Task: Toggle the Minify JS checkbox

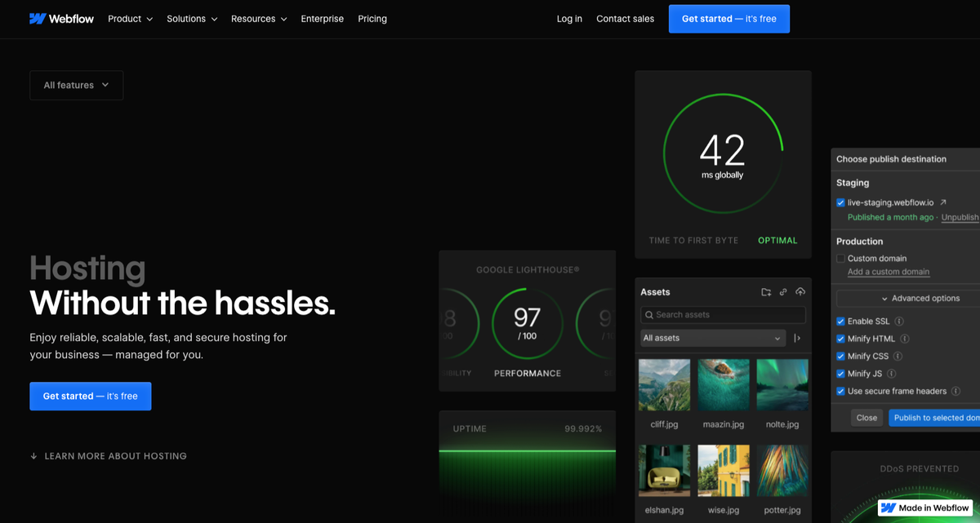Action: [840, 374]
